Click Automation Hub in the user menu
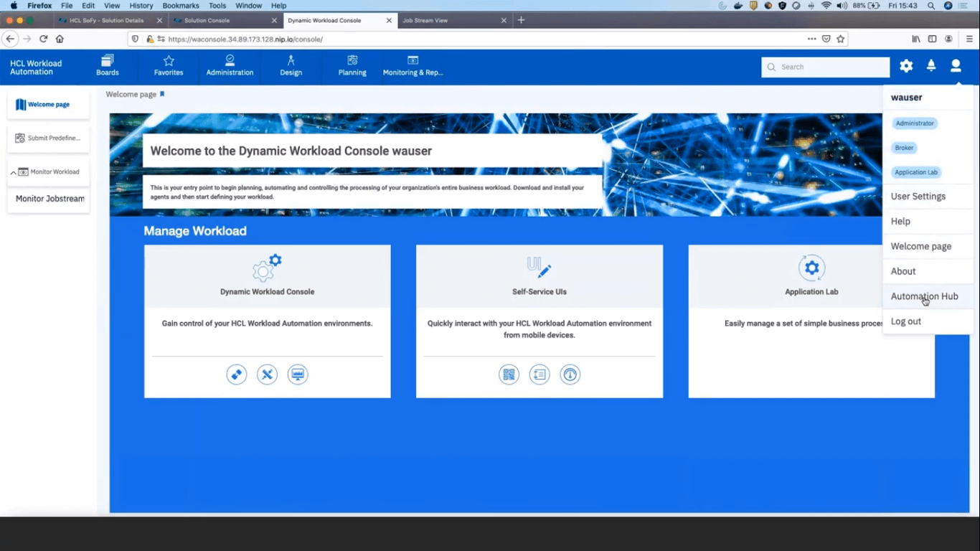The width and height of the screenshot is (980, 551). pyautogui.click(x=924, y=296)
